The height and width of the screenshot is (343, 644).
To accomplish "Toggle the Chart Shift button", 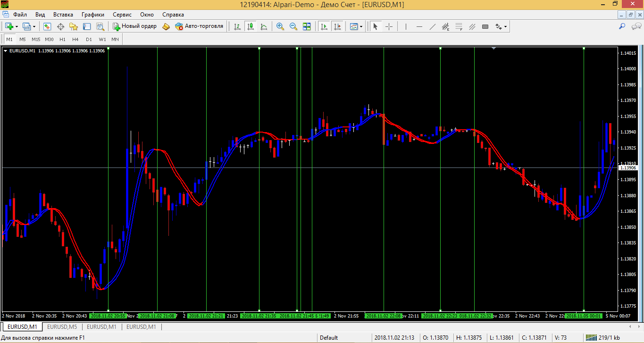I will (x=337, y=26).
